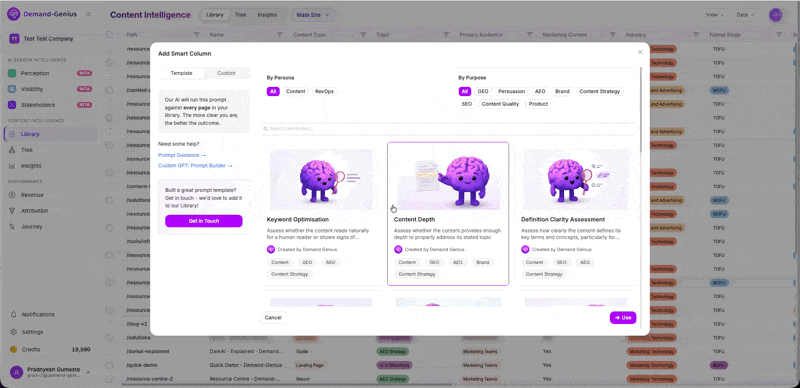Click the Settings gear icon
This screenshot has width=800, height=388.
14,332
